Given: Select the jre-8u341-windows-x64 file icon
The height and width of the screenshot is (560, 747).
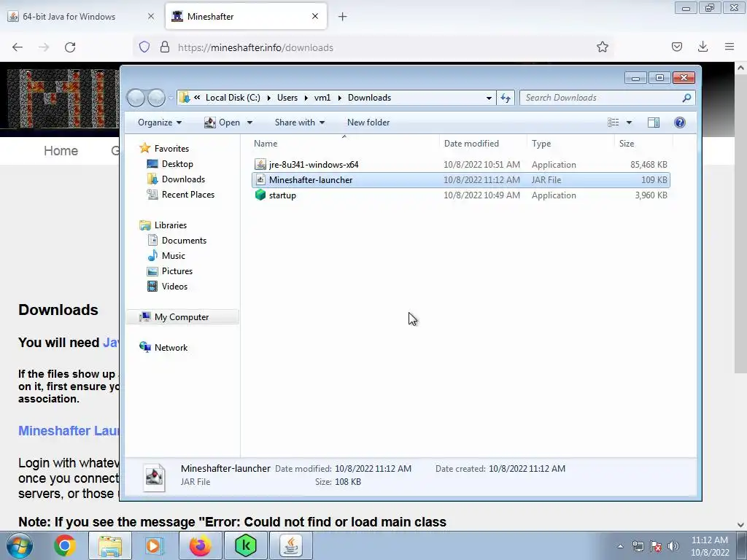Looking at the screenshot, I should coord(260,164).
